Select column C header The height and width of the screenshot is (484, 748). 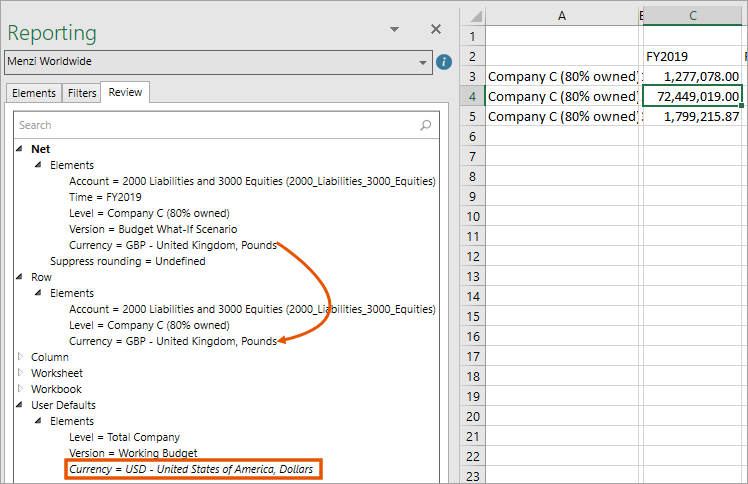[692, 16]
